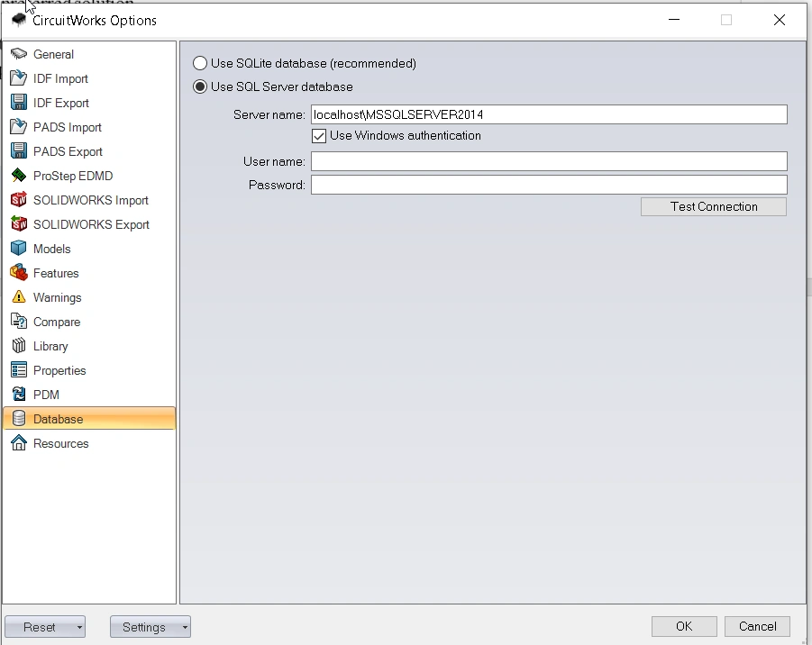The width and height of the screenshot is (812, 645).
Task: Click the ProStep EDMD icon
Action: coord(19,176)
